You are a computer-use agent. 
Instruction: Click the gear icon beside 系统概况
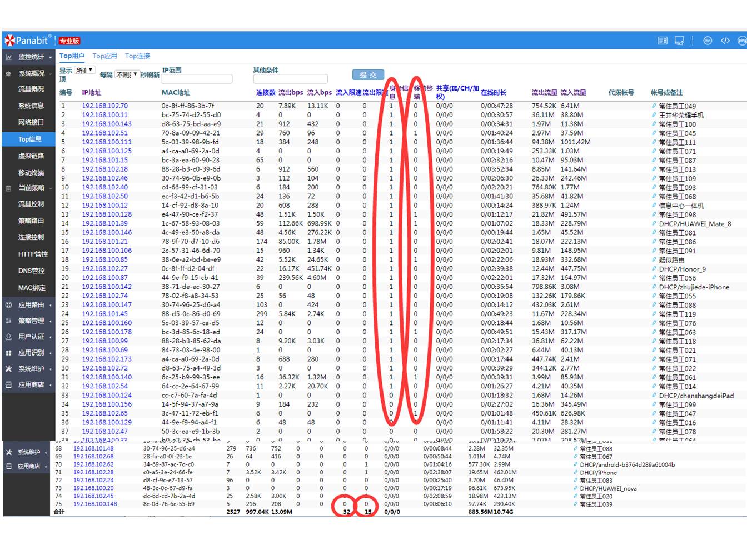coord(8,73)
